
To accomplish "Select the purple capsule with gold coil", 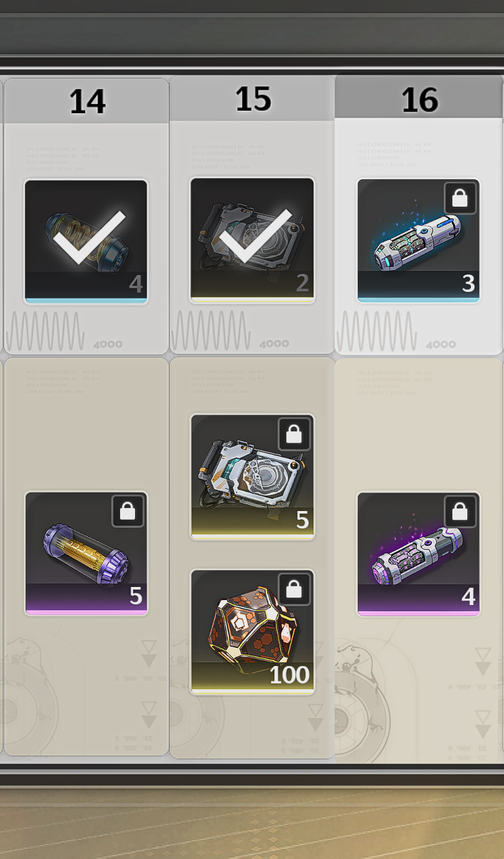I will [86, 553].
